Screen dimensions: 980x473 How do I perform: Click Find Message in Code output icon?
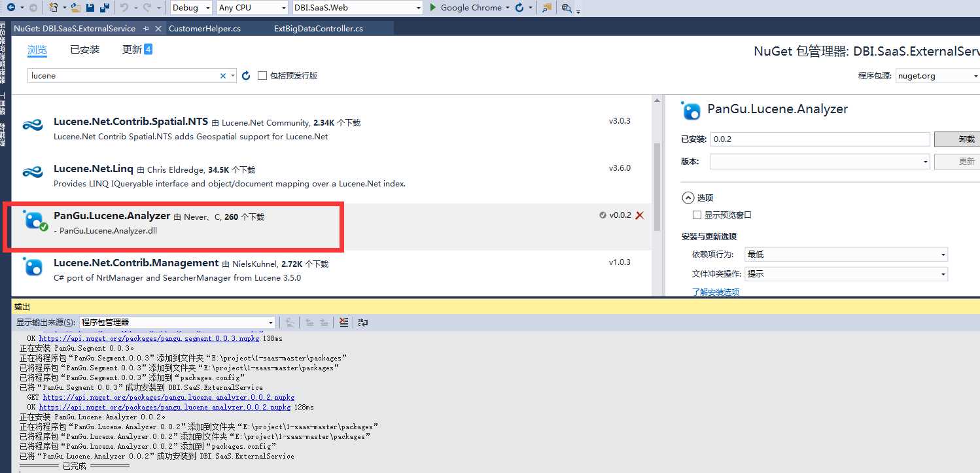(x=290, y=322)
